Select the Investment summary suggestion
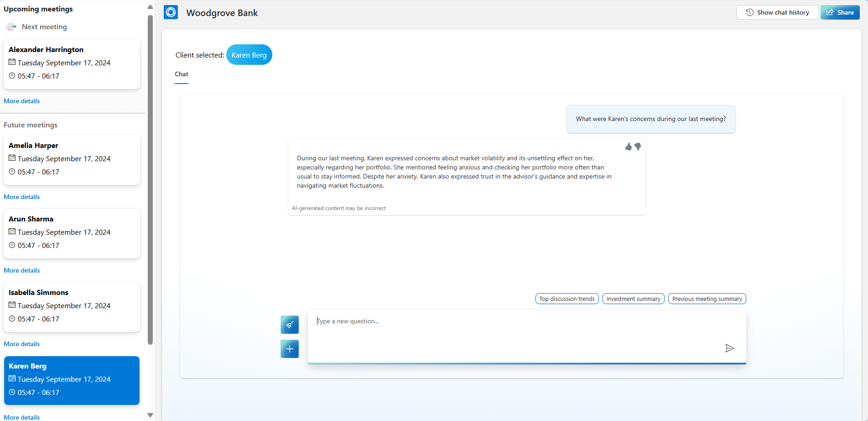Image resolution: width=868 pixels, height=421 pixels. 634,299
